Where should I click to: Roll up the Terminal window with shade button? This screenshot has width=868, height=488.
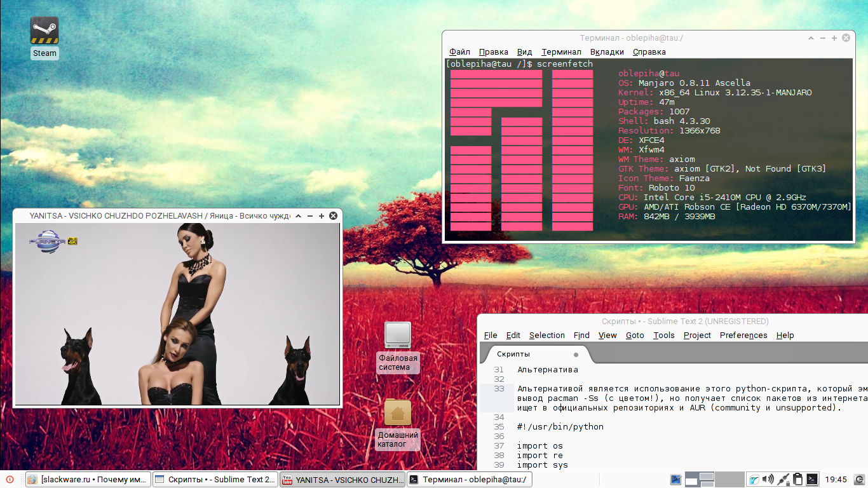pyautogui.click(x=811, y=38)
